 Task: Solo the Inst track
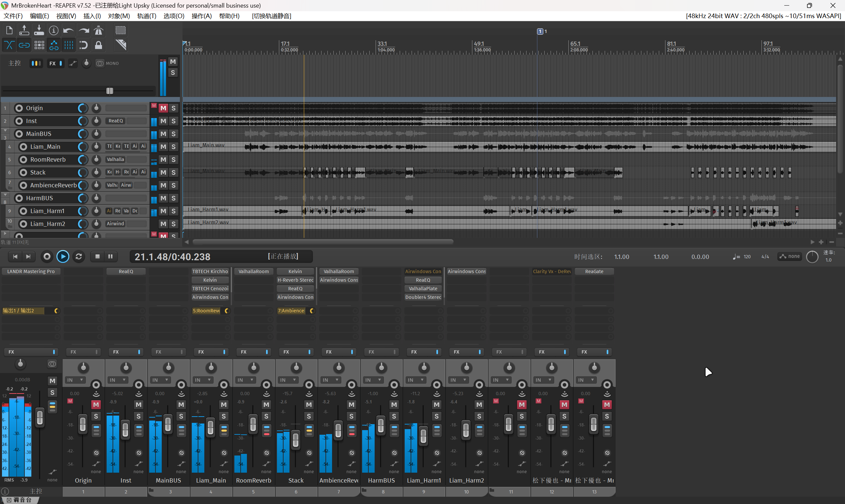tap(174, 121)
